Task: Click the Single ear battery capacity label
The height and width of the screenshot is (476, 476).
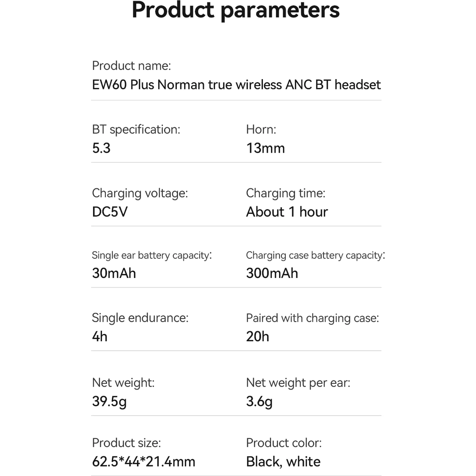Action: click(x=152, y=255)
